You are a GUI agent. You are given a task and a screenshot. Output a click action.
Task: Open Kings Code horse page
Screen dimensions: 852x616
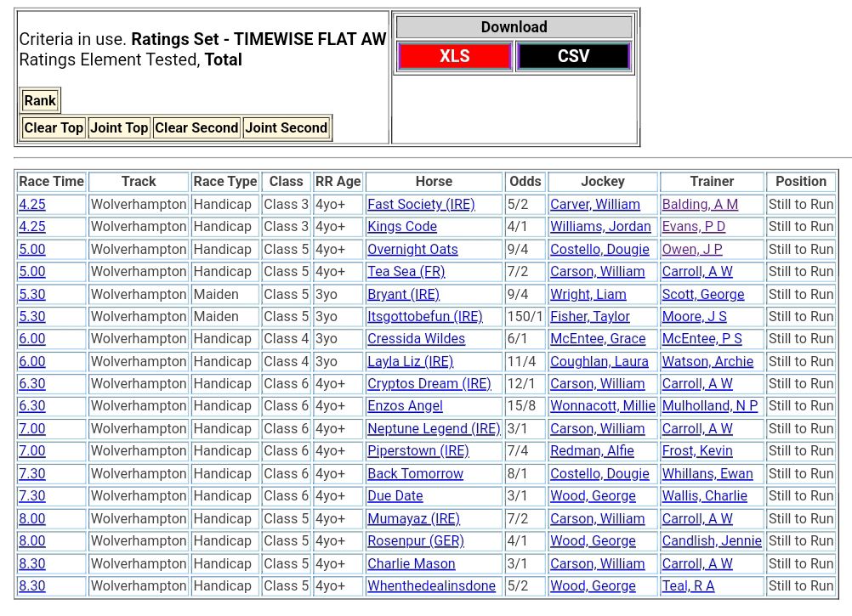pos(402,227)
